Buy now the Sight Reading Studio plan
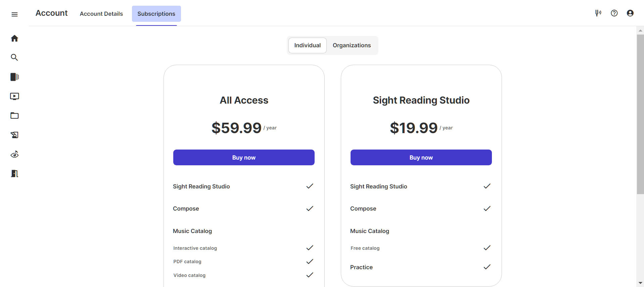Screen dimensions: 644x287 pyautogui.click(x=421, y=158)
